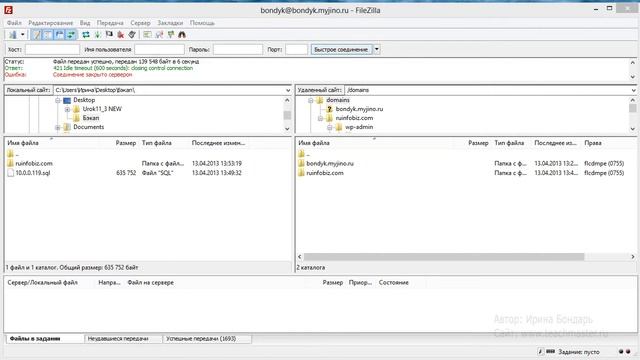Open the Закладки menu
Image resolution: width=640 pixels, height=360 pixels.
click(x=170, y=23)
